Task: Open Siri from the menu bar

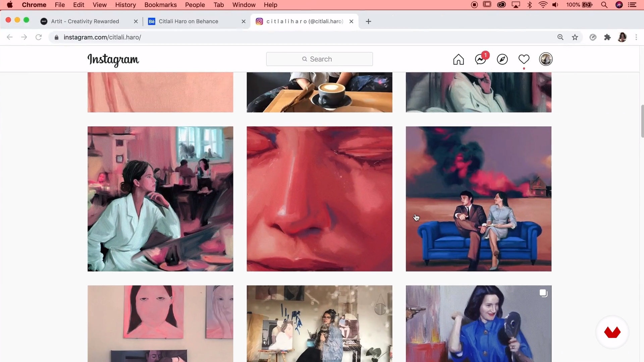Action: [619, 5]
